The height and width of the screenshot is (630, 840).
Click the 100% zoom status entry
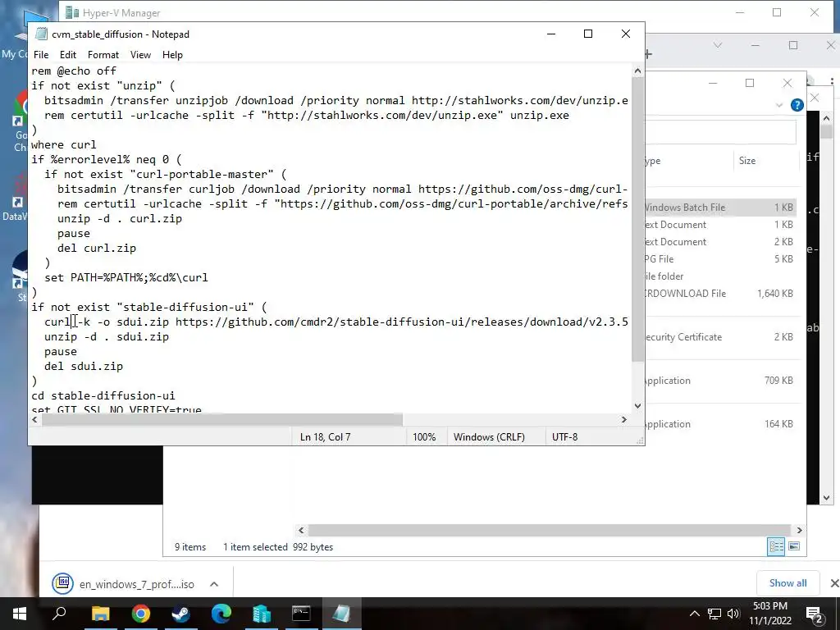pos(424,437)
